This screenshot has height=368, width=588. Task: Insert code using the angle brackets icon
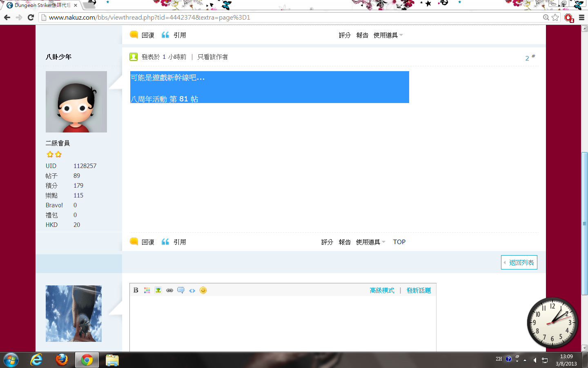[x=192, y=291]
